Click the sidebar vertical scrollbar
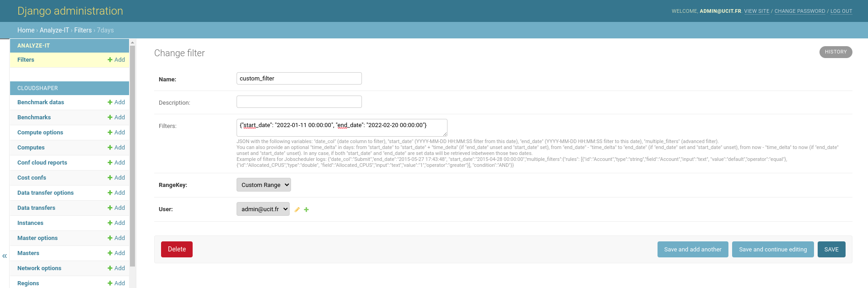The image size is (868, 288). coord(133,155)
